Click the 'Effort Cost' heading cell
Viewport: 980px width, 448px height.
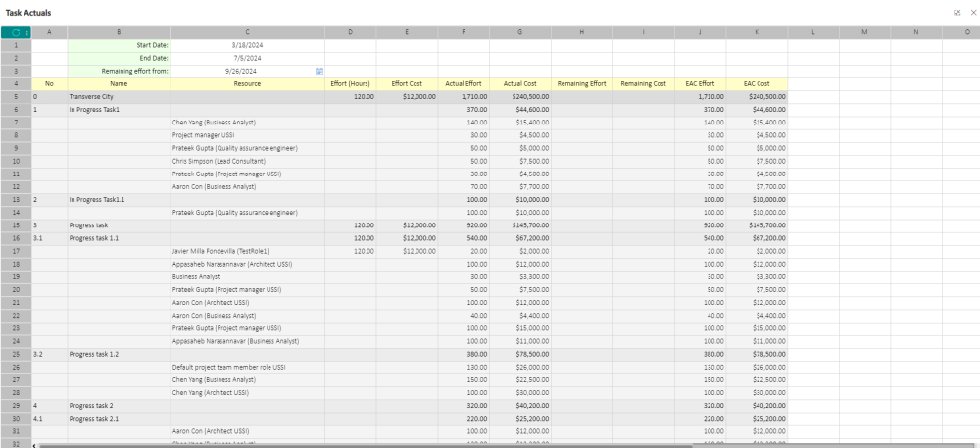click(x=407, y=83)
